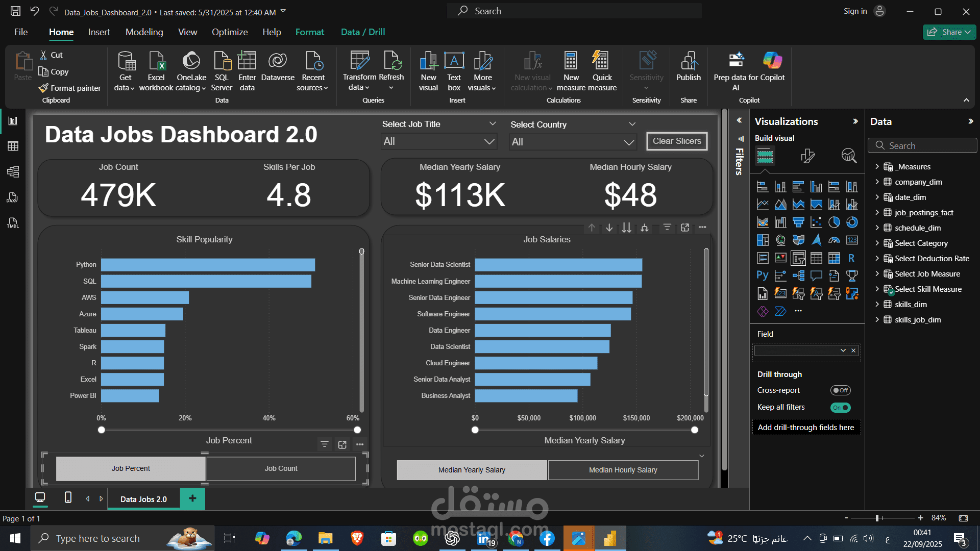Turn off the Keep all filters toggle
Viewport: 980px width, 551px height.
click(840, 407)
